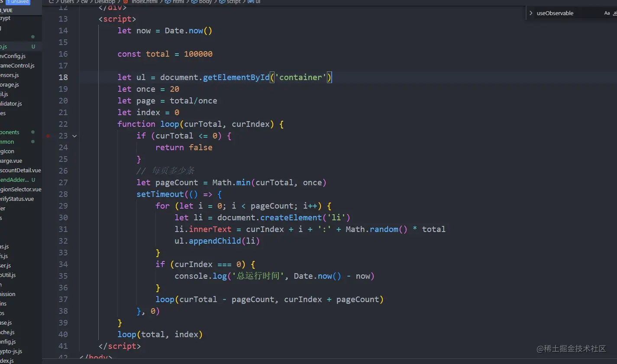Screen dimensions: 617x364
Task: Click the variable icon before ul breadcrumb
Action: (250, 2)
